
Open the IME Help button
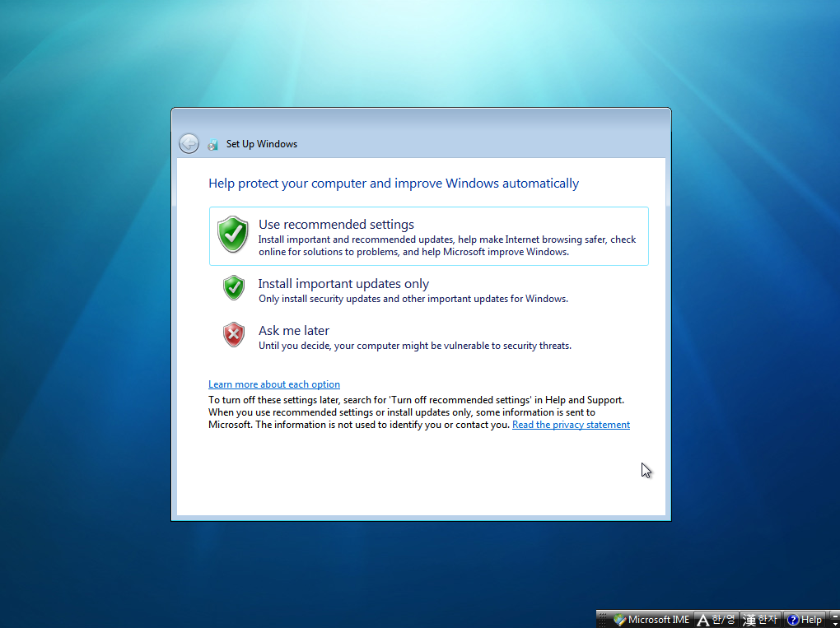[805, 620]
